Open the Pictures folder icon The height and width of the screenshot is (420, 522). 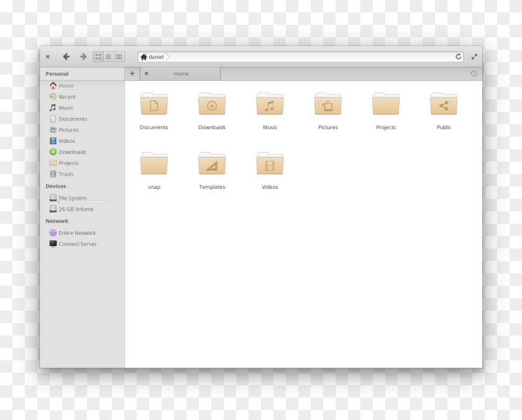327,104
